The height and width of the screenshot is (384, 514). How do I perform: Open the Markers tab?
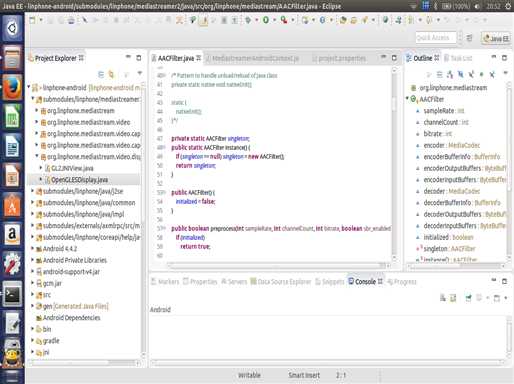pyautogui.click(x=165, y=282)
